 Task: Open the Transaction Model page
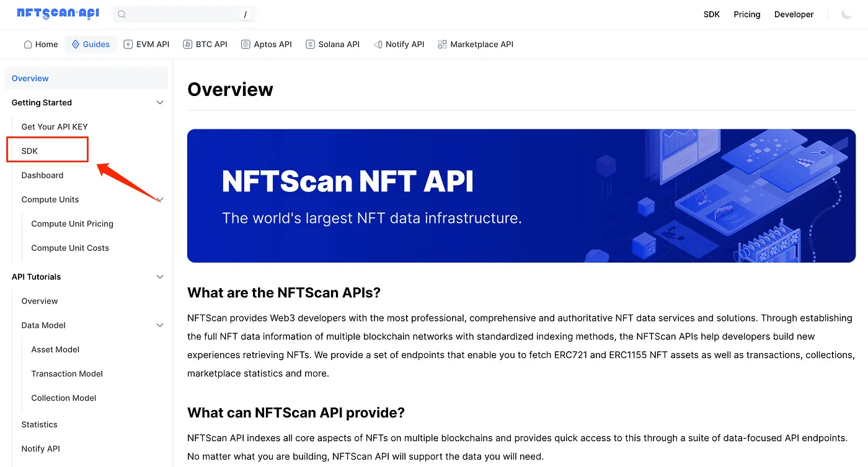(x=67, y=373)
